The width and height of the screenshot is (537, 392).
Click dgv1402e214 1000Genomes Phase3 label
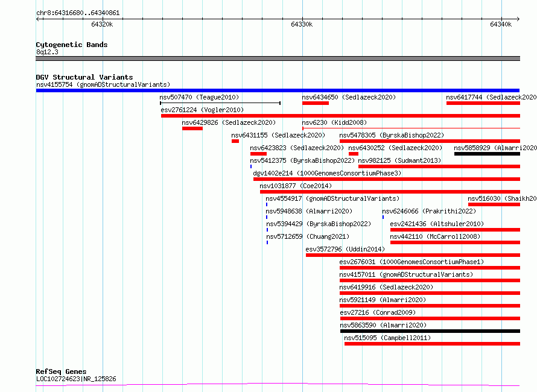pyautogui.click(x=327, y=173)
